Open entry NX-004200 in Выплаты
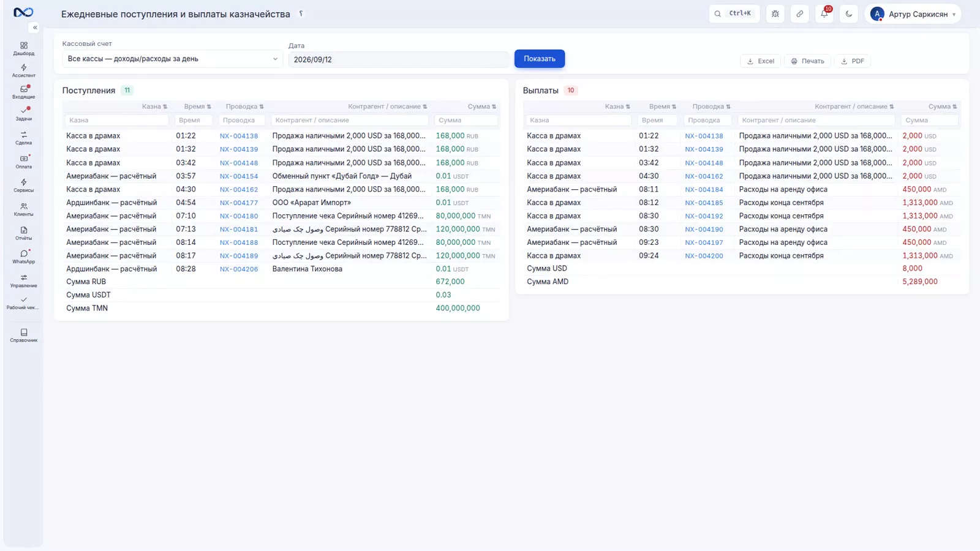Image resolution: width=980 pixels, height=551 pixels. point(704,256)
